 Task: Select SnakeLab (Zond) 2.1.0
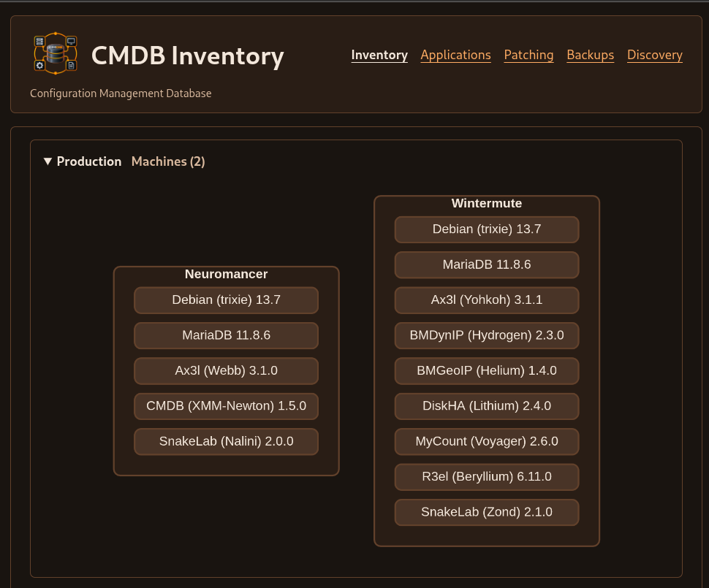click(487, 512)
